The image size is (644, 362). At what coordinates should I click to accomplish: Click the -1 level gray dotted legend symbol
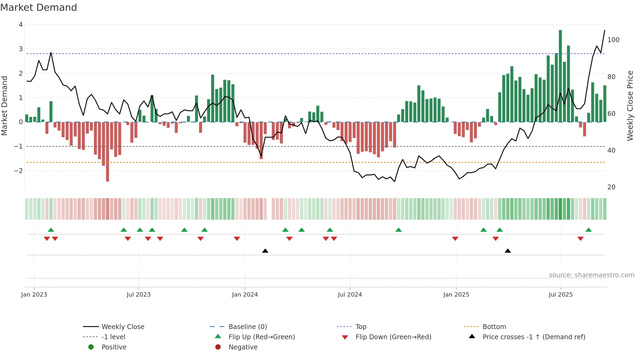pyautogui.click(x=90, y=337)
